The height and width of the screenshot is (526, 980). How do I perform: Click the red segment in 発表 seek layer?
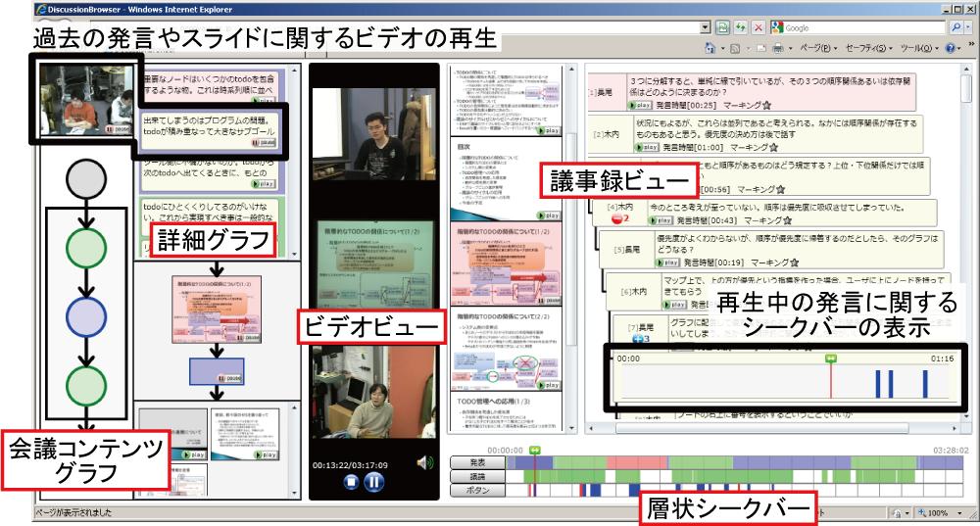coord(638,463)
